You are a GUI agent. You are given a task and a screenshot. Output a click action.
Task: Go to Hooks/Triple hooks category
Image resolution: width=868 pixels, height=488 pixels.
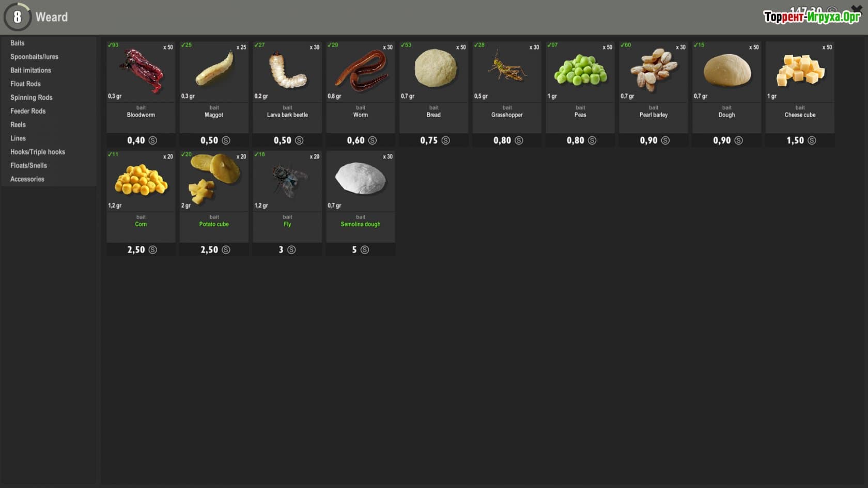pyautogui.click(x=38, y=152)
